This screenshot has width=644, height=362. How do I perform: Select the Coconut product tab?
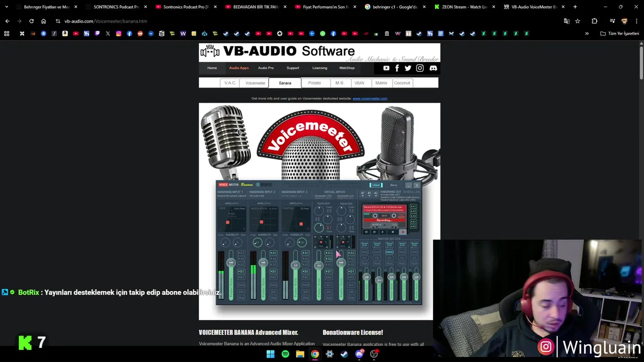click(x=402, y=83)
